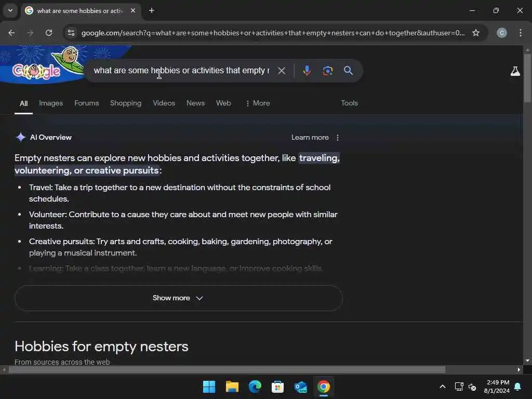This screenshot has width=532, height=399.
Task: Open the Windows Start menu
Action: (209, 387)
